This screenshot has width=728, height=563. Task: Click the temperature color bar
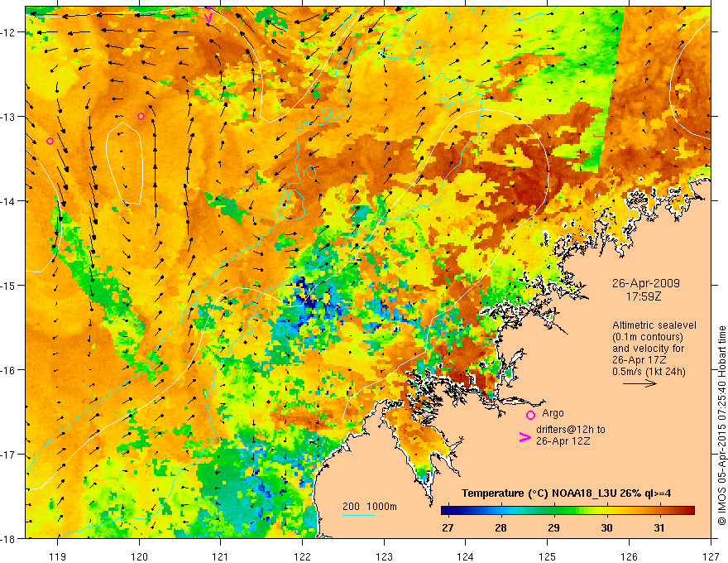tap(568, 511)
